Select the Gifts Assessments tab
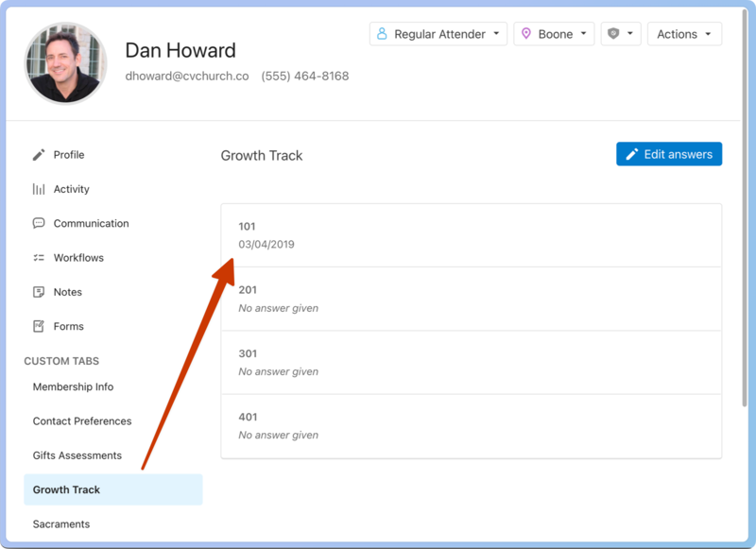The image size is (756, 549). click(77, 455)
